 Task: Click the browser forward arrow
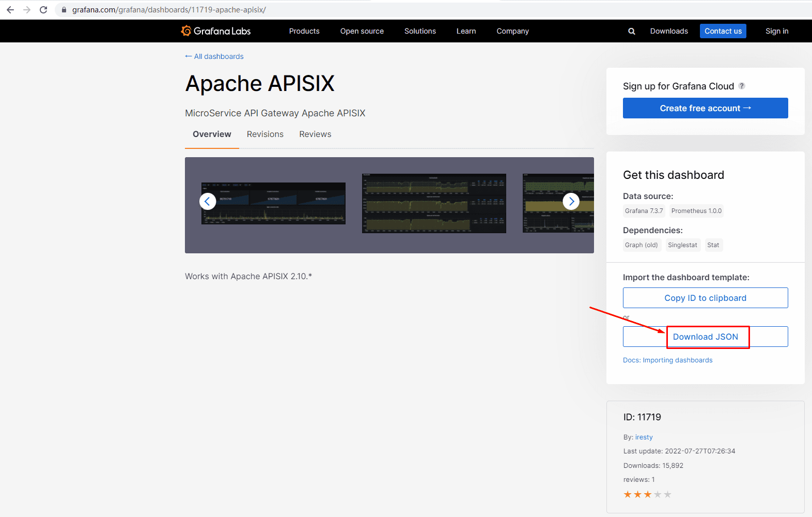27,10
